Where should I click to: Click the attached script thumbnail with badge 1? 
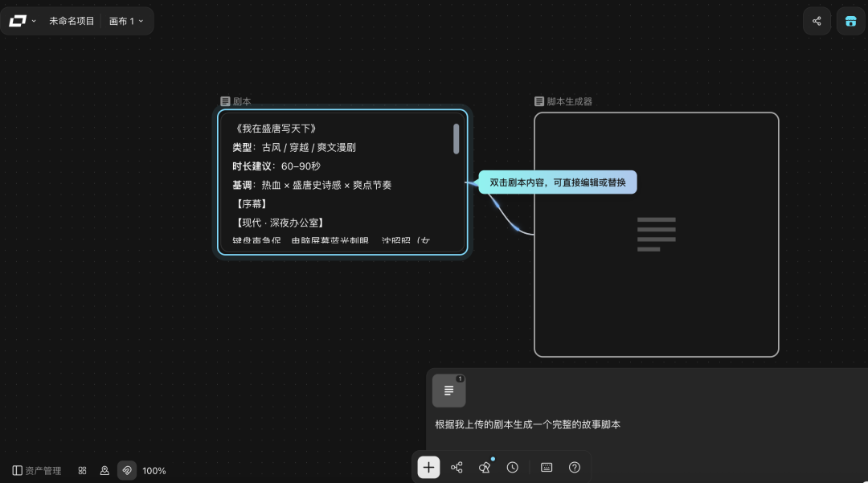448,391
